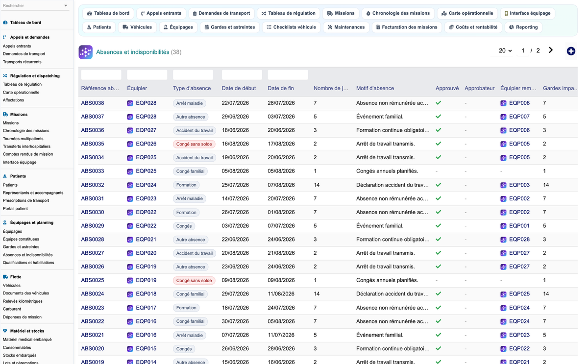Click the Coûts et rentabilité coins icon
588x364 pixels.
pyautogui.click(x=451, y=27)
